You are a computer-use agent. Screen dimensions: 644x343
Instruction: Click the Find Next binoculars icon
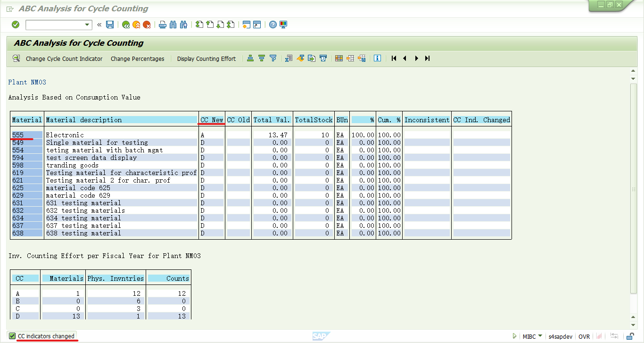(183, 25)
